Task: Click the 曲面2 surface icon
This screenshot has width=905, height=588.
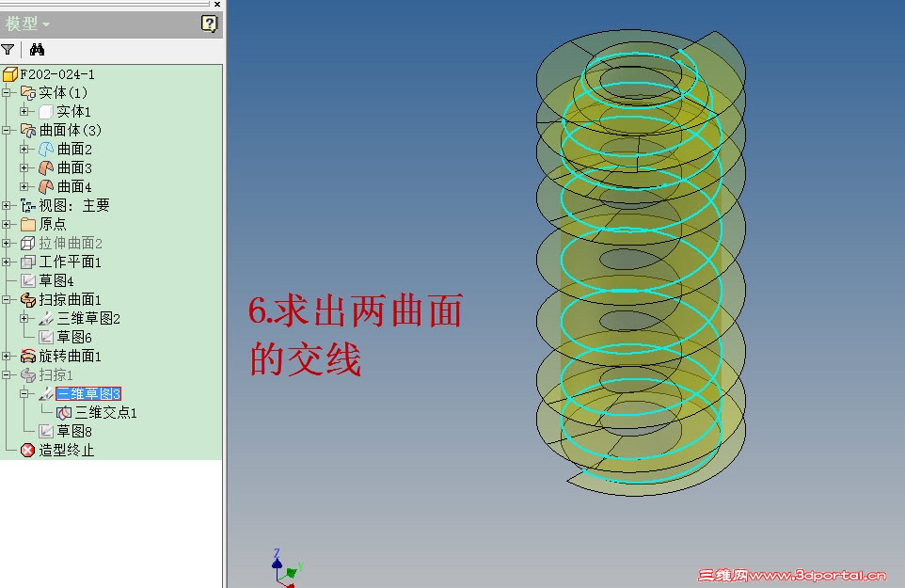Action: 45,150
